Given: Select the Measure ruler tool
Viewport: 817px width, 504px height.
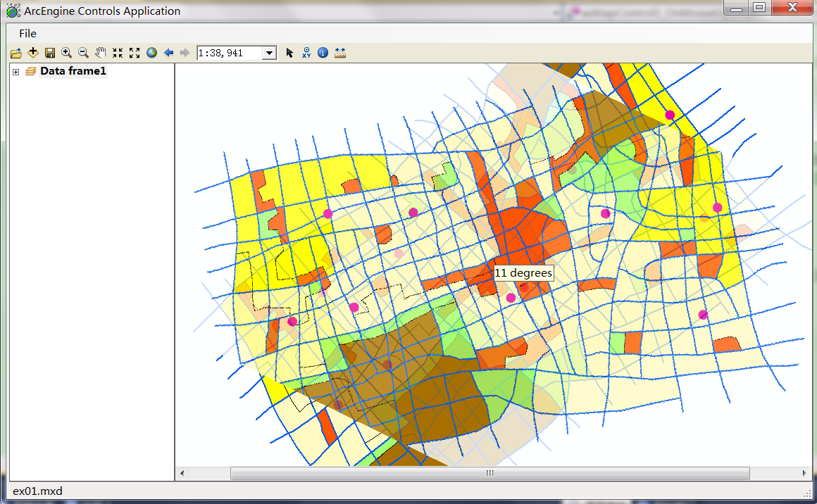Looking at the screenshot, I should tap(340, 53).
